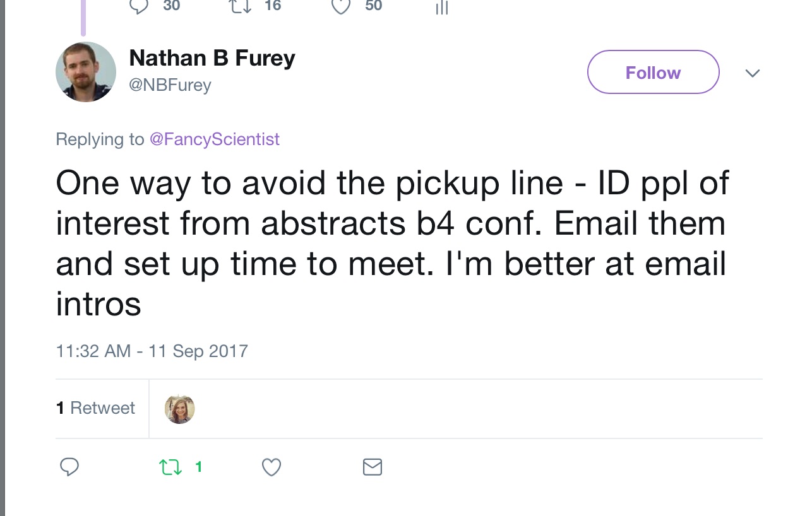Send the tweet via the envelope message icon

[x=373, y=467]
